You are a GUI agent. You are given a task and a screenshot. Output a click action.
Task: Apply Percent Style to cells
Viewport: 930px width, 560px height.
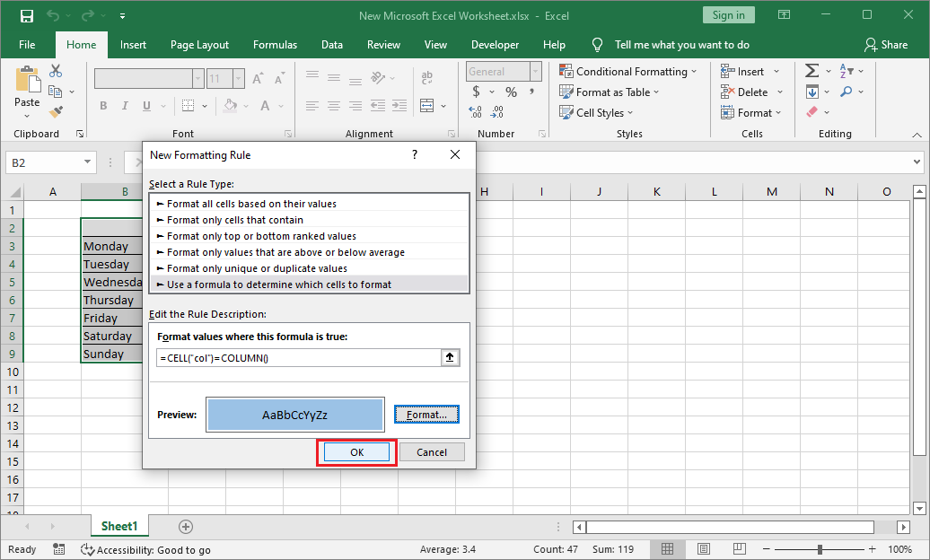[510, 92]
